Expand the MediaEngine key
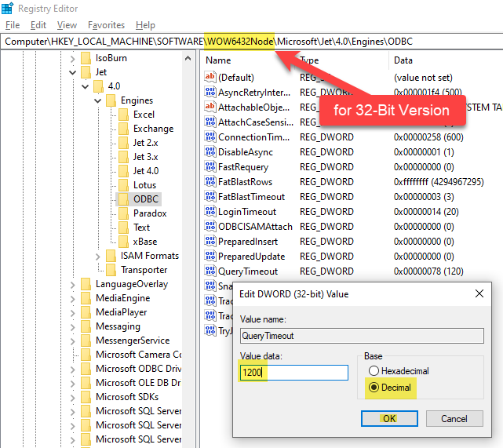 click(x=72, y=299)
